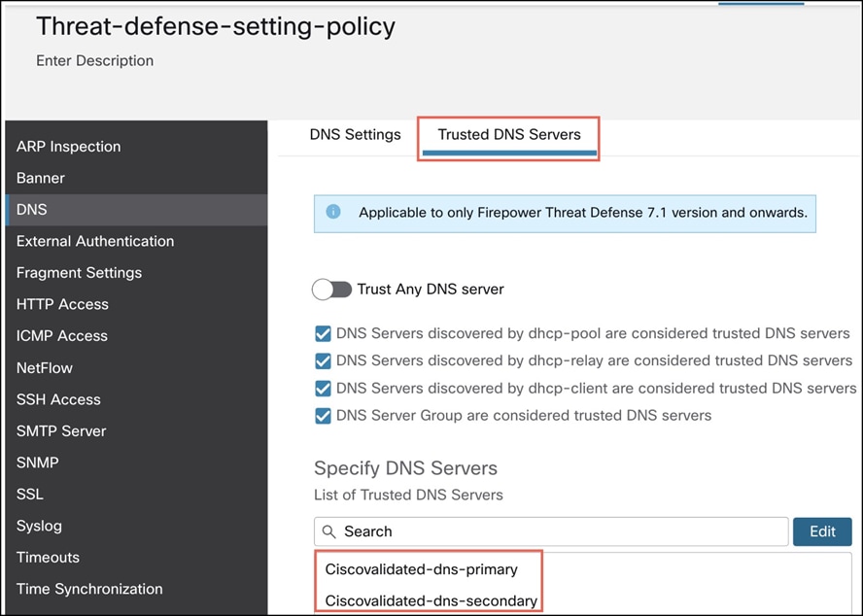The image size is (863, 616).
Task: Uncheck dhcp-relay trusted DNS servers checkbox
Action: click(324, 361)
